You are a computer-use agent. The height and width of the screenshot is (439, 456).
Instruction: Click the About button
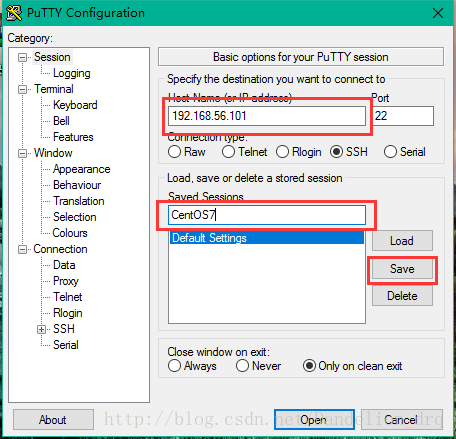(53, 420)
